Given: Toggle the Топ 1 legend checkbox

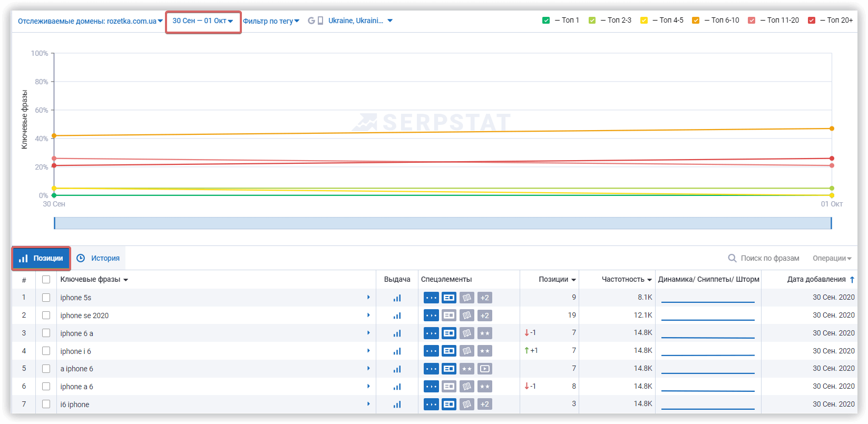Looking at the screenshot, I should point(546,21).
